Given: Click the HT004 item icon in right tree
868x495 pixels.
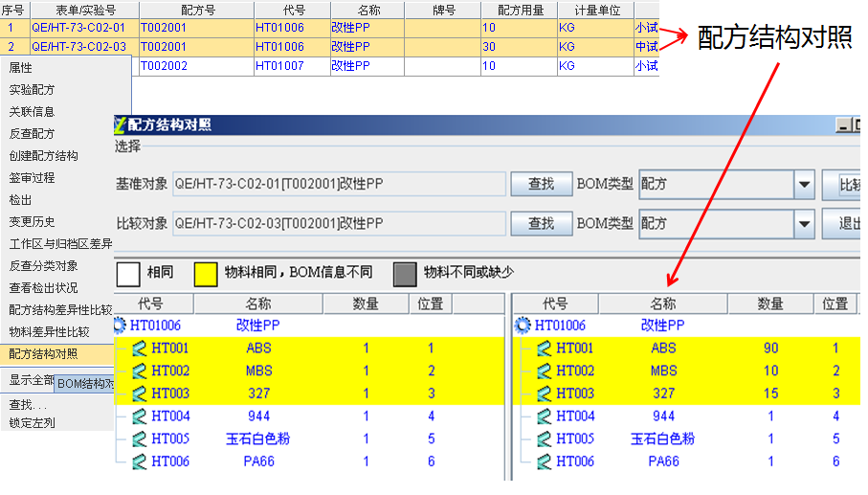Looking at the screenshot, I should click(544, 416).
